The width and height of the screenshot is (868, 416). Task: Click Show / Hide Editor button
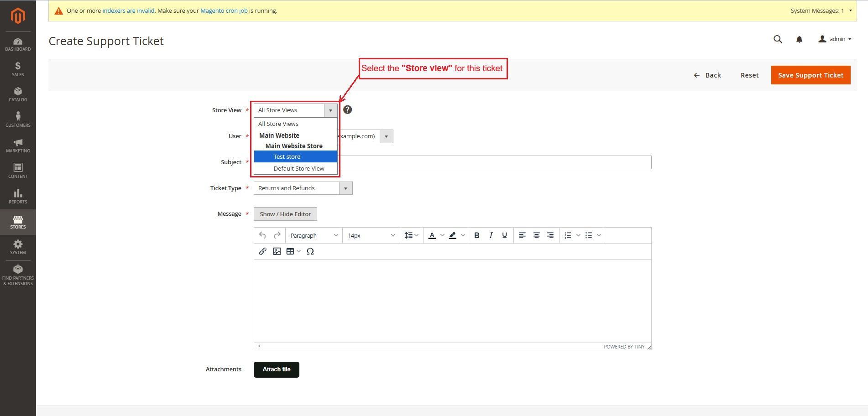tap(285, 214)
